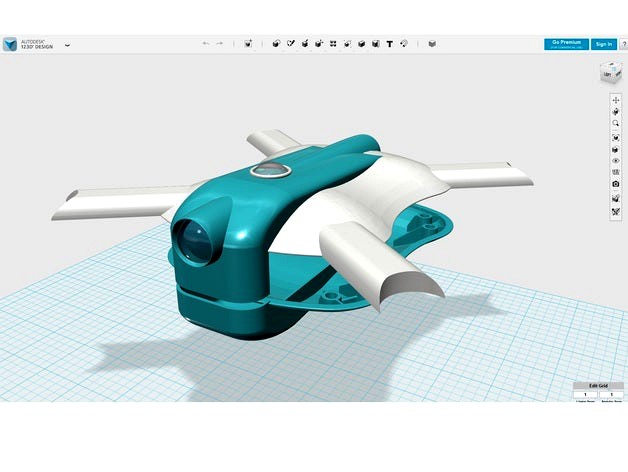Toggle visibility with the eye icon
Viewport: 628px width, 472px height.
coord(616,161)
